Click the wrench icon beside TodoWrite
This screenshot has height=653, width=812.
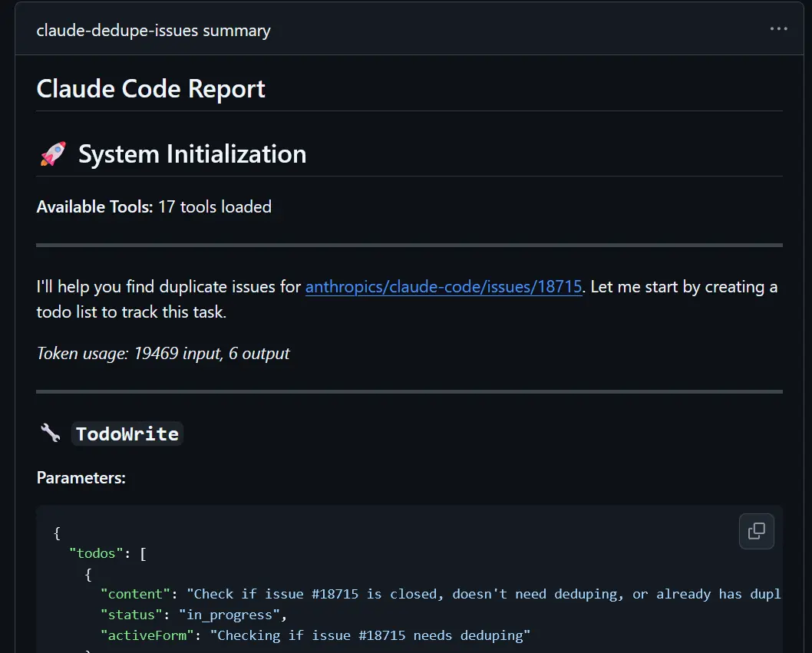coord(50,433)
